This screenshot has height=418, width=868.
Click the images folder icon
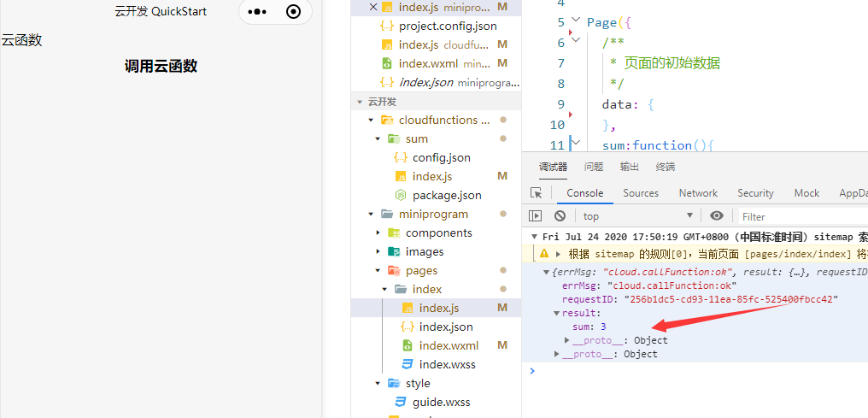click(394, 251)
